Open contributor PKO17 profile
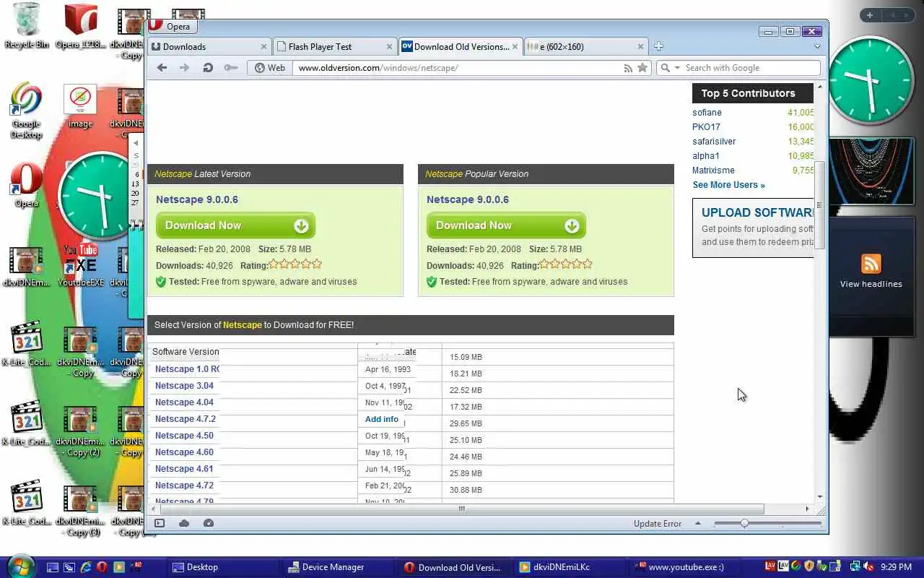The image size is (924, 578). pyautogui.click(x=706, y=127)
